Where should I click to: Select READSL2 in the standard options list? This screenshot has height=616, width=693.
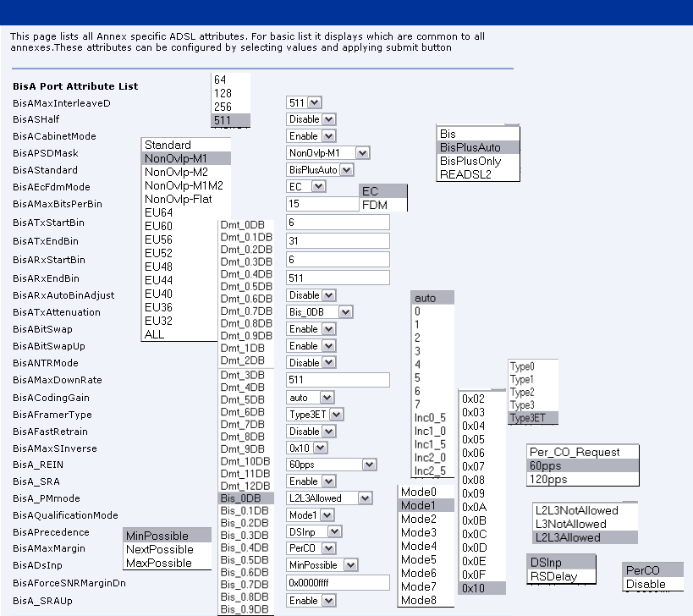465,174
